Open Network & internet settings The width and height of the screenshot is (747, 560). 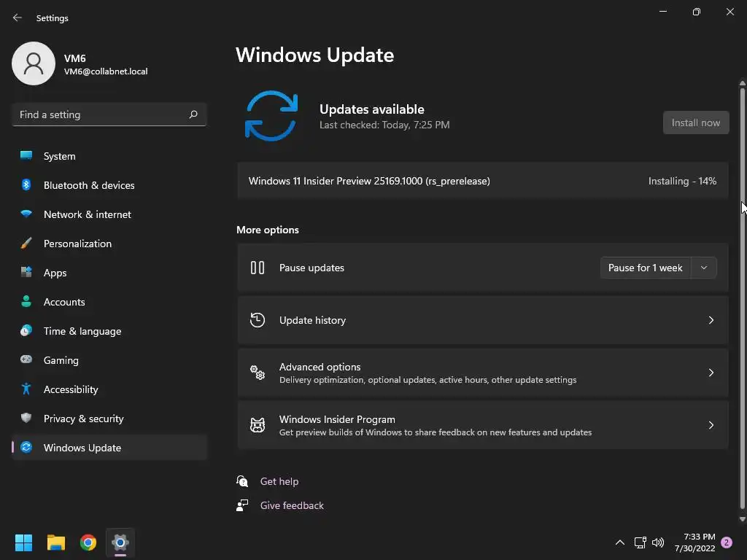point(109,214)
